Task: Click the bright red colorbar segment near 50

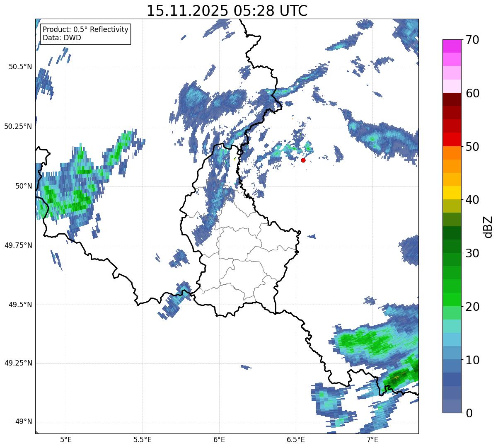Action: coord(452,140)
